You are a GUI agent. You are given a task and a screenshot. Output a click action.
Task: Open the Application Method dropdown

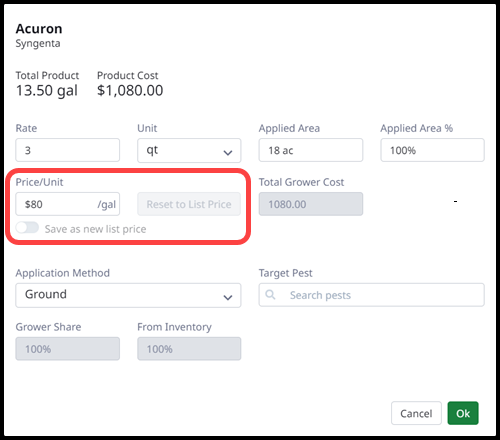click(128, 295)
